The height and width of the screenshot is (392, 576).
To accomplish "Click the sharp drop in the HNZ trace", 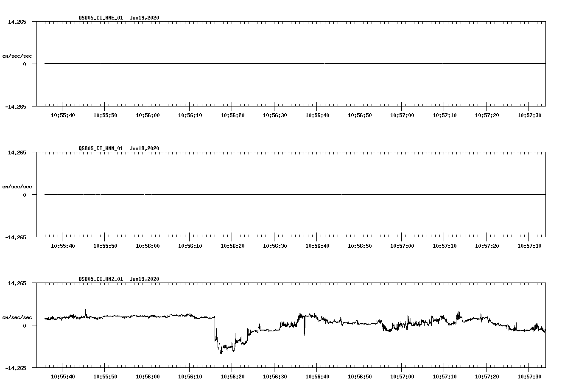I will [215, 329].
